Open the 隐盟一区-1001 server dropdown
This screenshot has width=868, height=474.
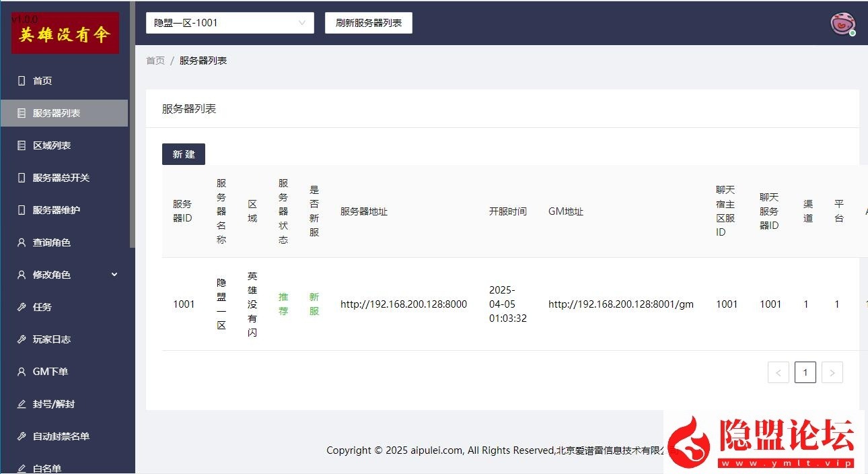click(229, 22)
